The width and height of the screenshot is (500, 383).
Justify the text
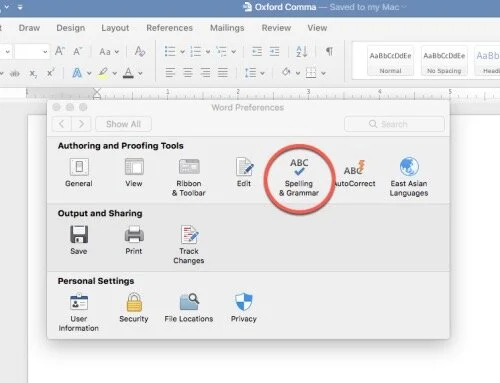click(x=223, y=72)
